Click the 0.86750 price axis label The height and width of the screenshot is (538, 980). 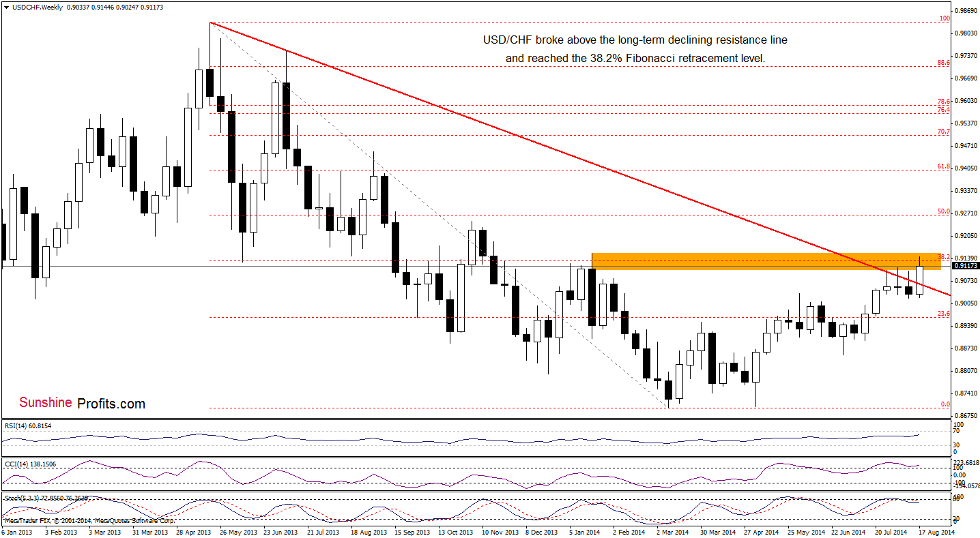(x=966, y=416)
